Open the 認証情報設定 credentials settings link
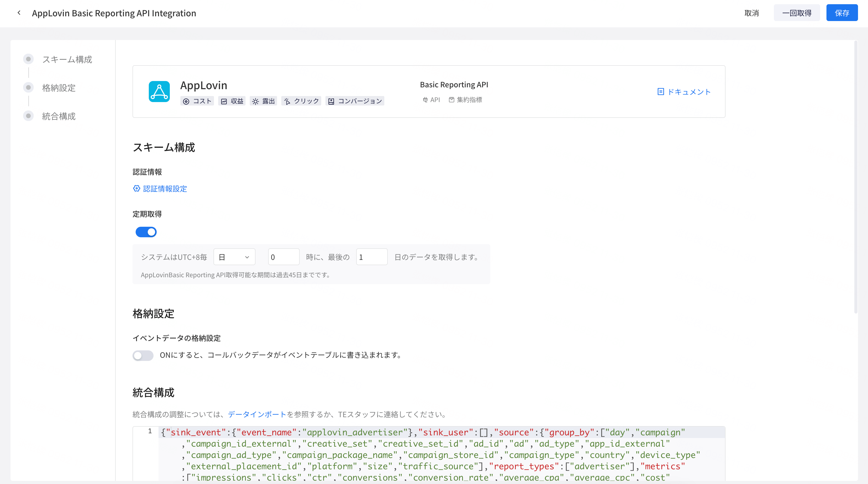Image resolution: width=868 pixels, height=484 pixels. pos(165,189)
